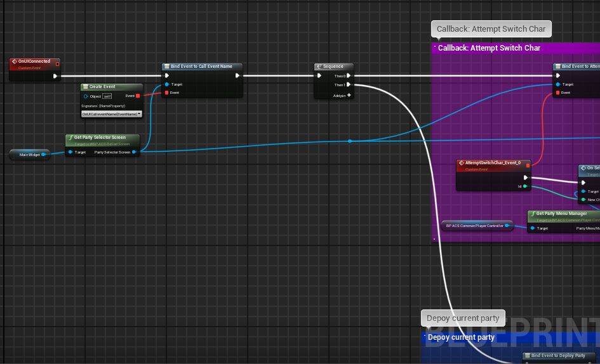600x364 pixels.
Task: Click Event pin on Bind Event to Call Event Name
Action: (167, 93)
